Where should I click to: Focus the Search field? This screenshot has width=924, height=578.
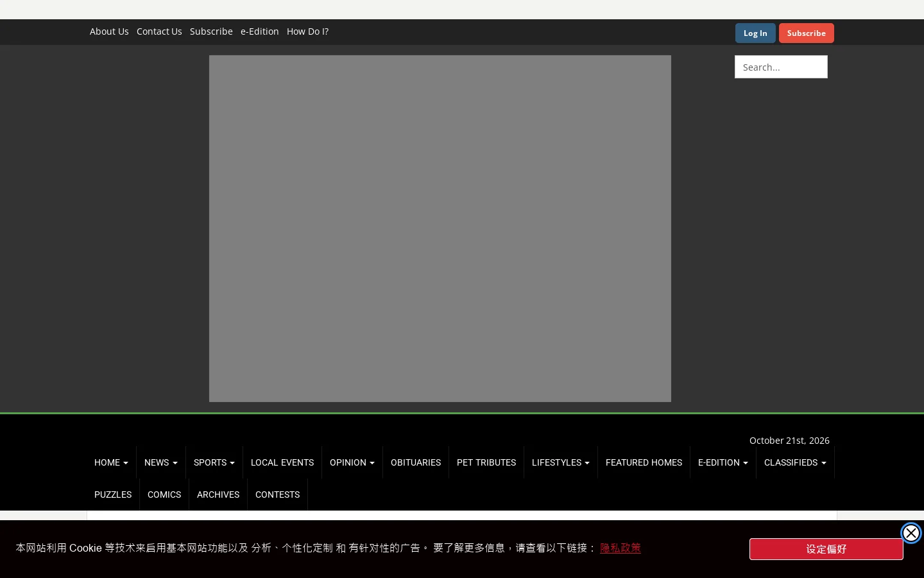point(781,67)
